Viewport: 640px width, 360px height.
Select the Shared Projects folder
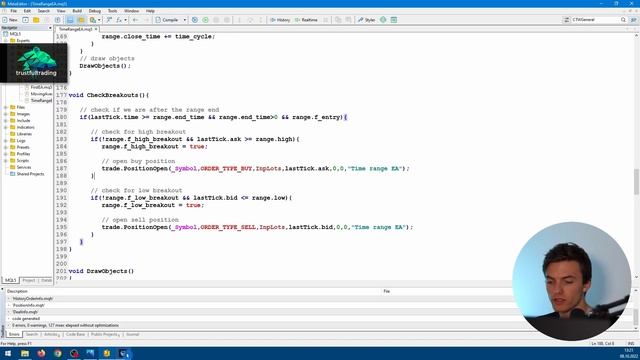pyautogui.click(x=30, y=174)
